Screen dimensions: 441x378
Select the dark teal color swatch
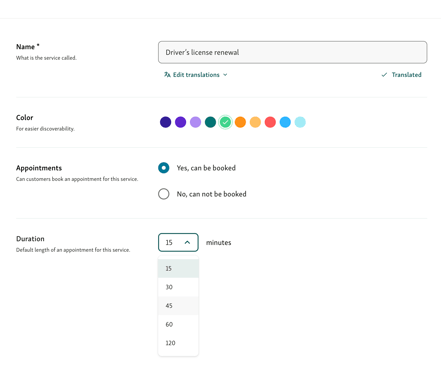(210, 122)
